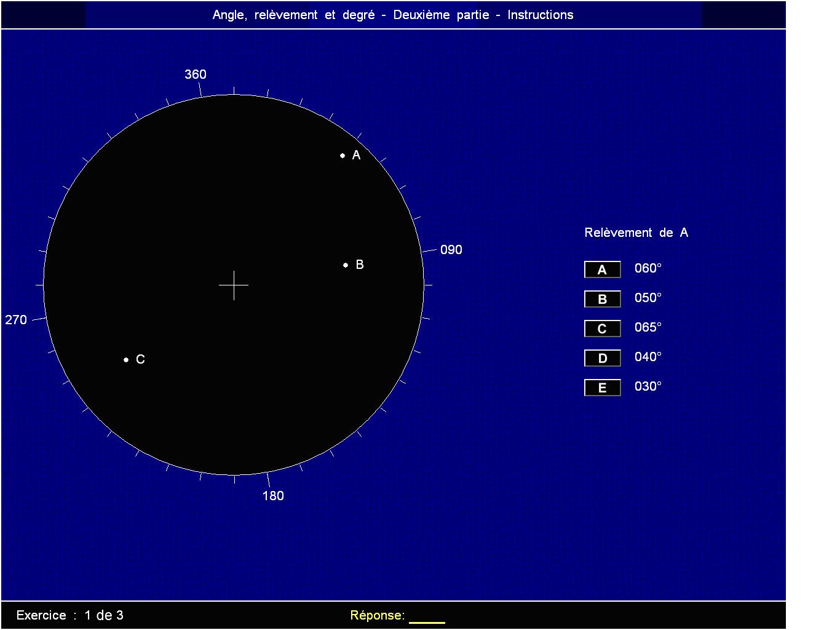Screen dimensions: 840x630
Task: Click point A dot on the compass
Action: click(343, 156)
